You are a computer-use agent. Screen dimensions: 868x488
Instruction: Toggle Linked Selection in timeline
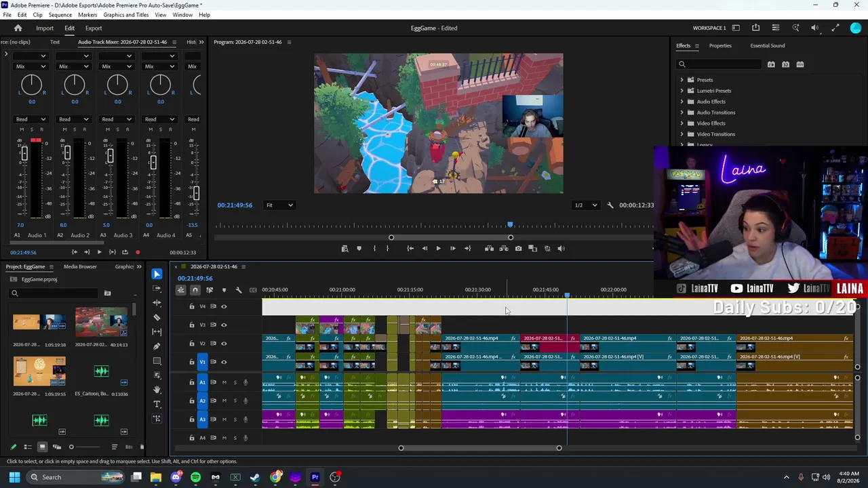[x=210, y=290]
